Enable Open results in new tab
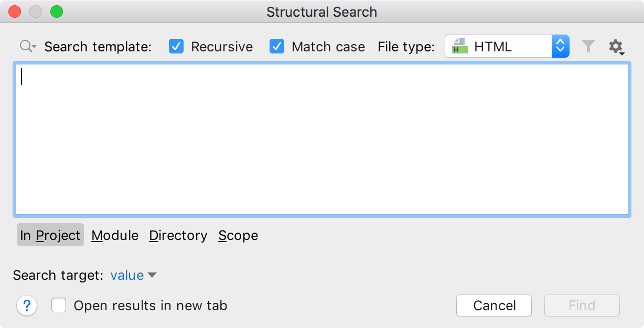This screenshot has width=644, height=328. [x=59, y=304]
